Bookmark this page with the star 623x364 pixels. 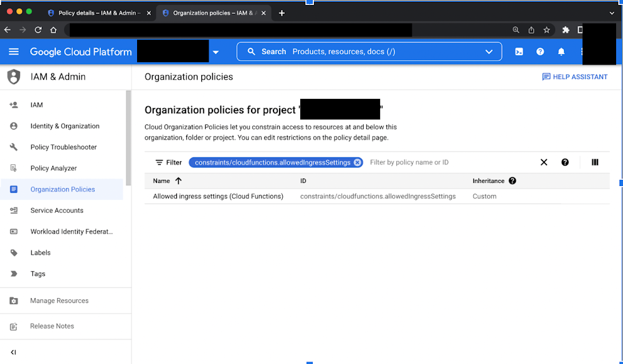tap(547, 30)
